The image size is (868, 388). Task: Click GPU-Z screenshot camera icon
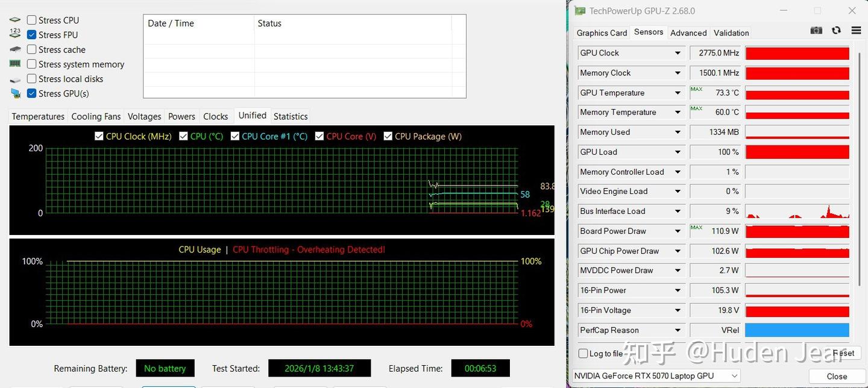click(x=816, y=30)
